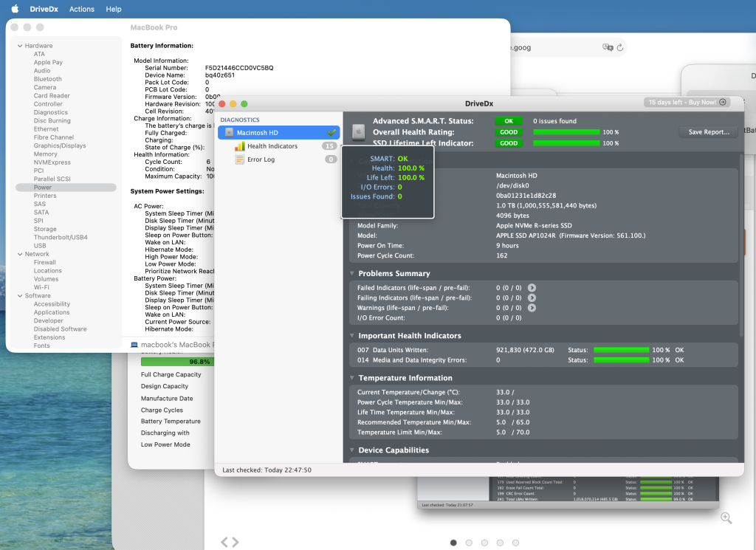Click the green checkmark on Macintosh HD row
The height and width of the screenshot is (550, 756).
331,132
